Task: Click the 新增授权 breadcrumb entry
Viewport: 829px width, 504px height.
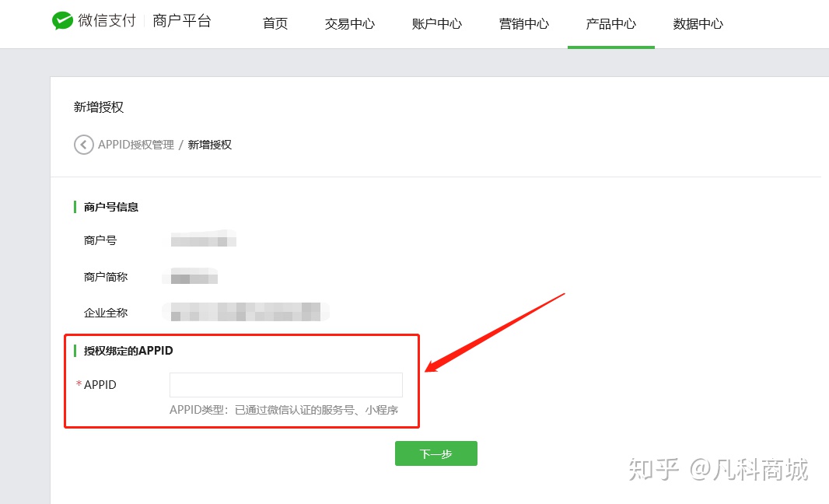Action: (210, 145)
